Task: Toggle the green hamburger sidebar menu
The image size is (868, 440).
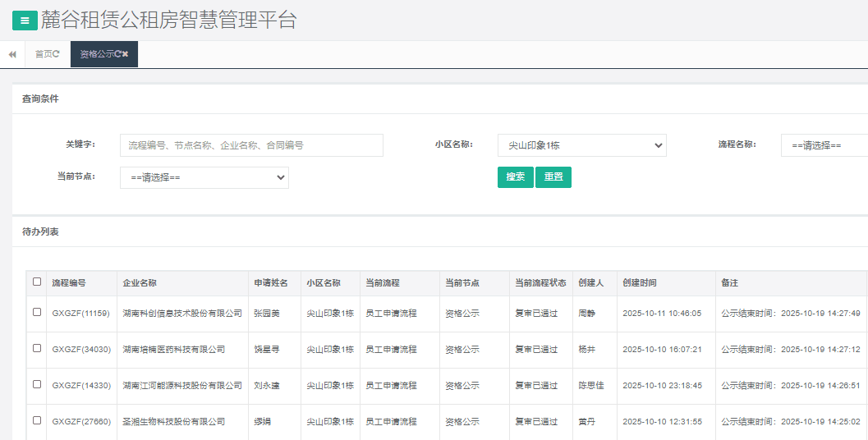Action: [x=25, y=21]
